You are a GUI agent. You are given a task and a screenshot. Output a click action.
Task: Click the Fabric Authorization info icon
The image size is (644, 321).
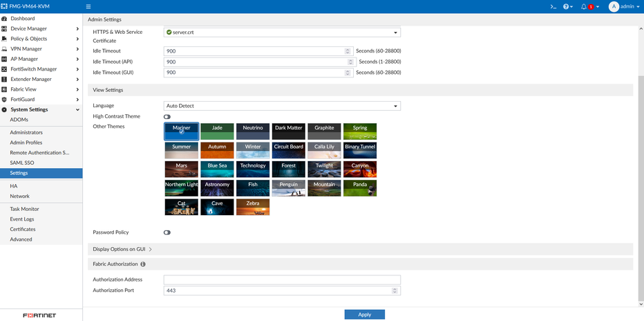tap(142, 264)
